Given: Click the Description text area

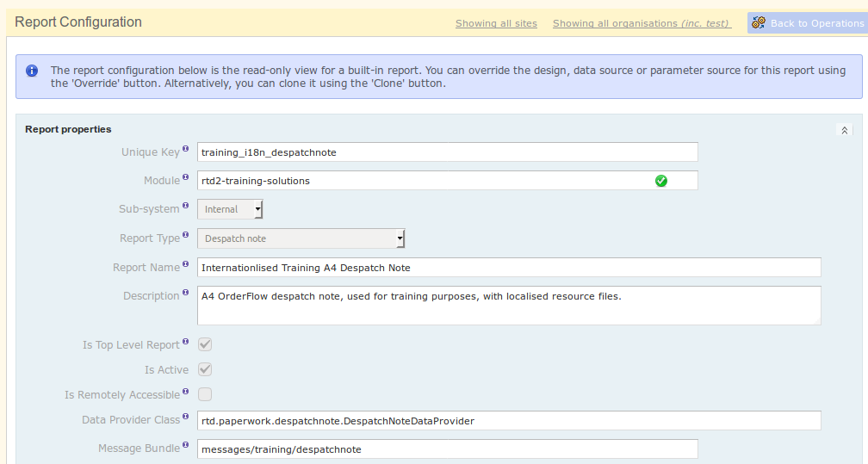Looking at the screenshot, I should tap(508, 306).
